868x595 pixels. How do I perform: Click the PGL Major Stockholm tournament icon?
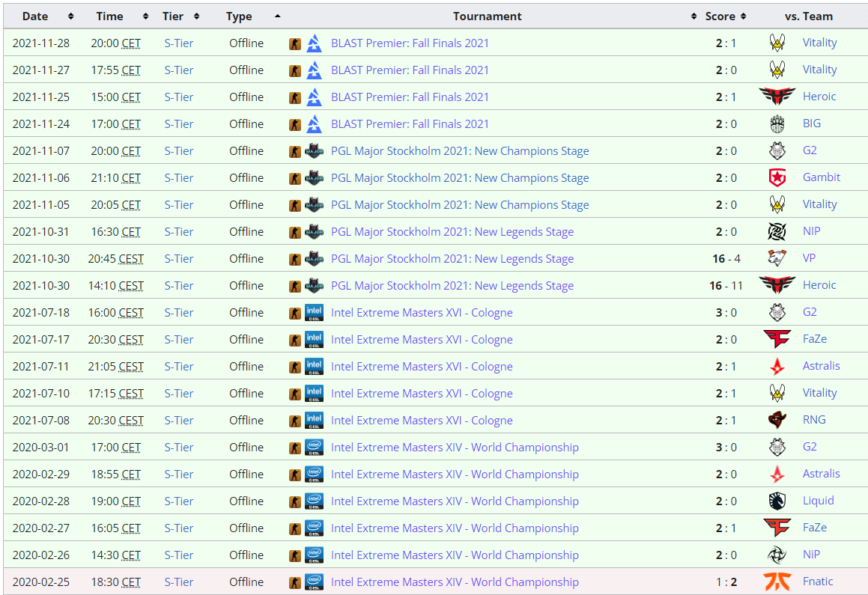314,151
